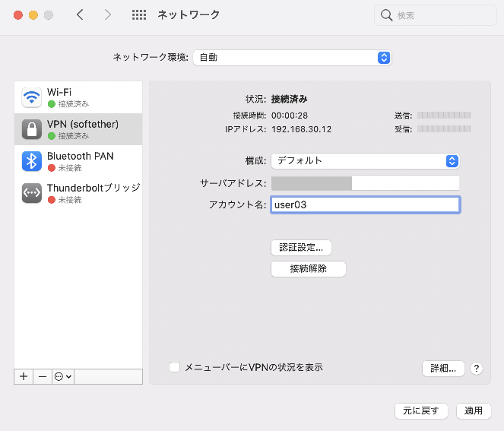Click the Thunderbolt bridge icon

click(31, 193)
